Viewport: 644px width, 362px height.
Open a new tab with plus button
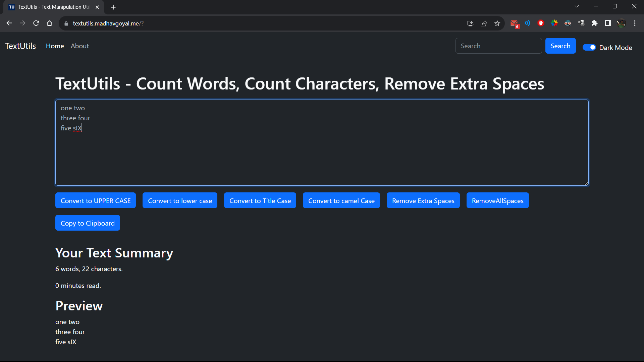click(113, 7)
